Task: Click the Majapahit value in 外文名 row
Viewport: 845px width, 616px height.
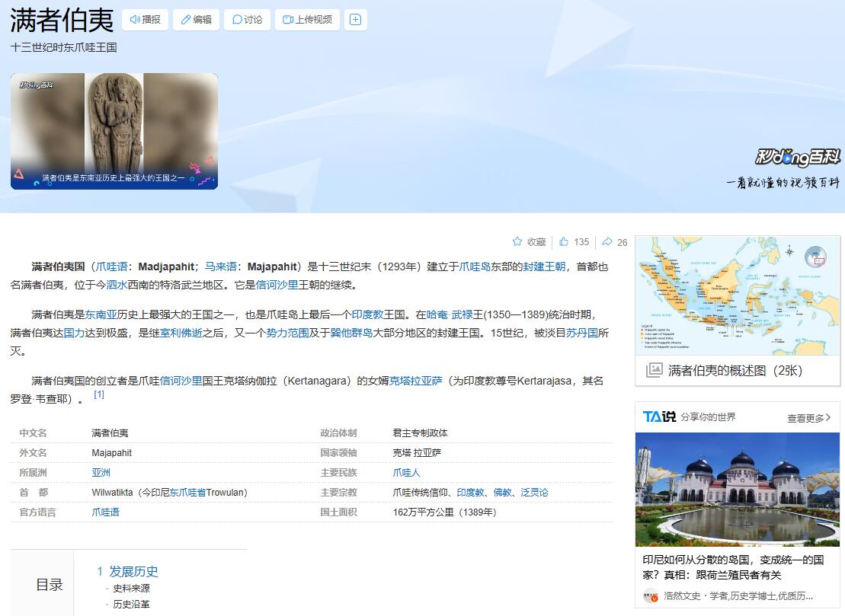Action: 111,453
